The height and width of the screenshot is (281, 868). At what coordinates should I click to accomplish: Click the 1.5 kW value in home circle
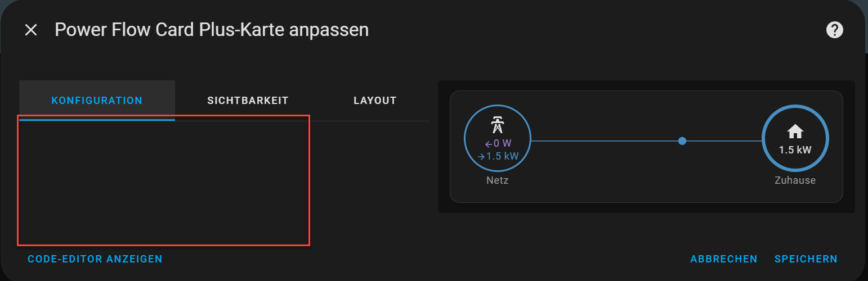pyautogui.click(x=795, y=150)
